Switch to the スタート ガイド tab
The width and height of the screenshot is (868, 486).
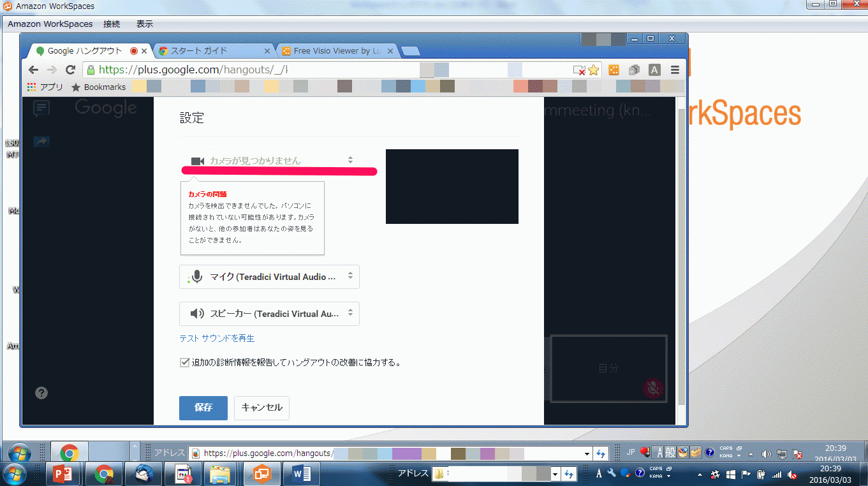click(x=215, y=51)
